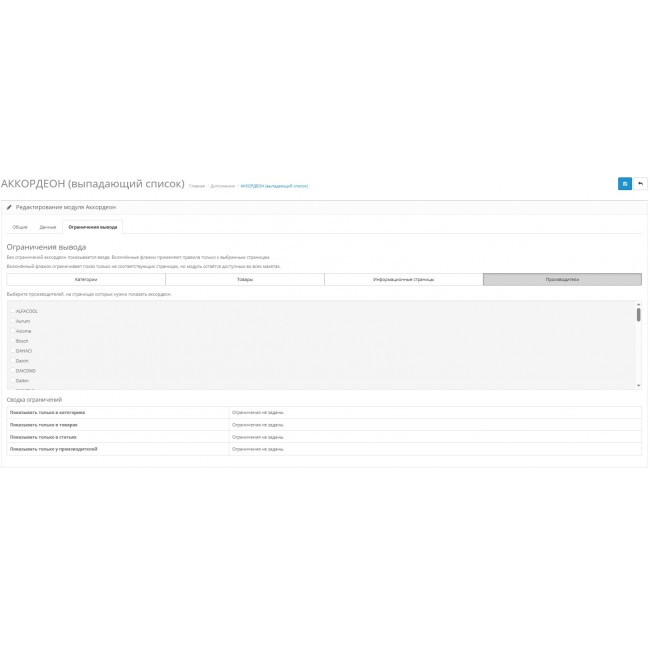This screenshot has height=650, width=650.
Task: Click the pencil icon beside module editing title
Action: tap(9, 207)
